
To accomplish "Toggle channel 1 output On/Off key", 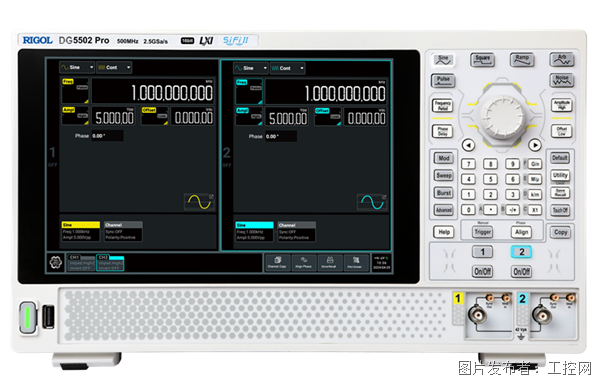I will (482, 271).
